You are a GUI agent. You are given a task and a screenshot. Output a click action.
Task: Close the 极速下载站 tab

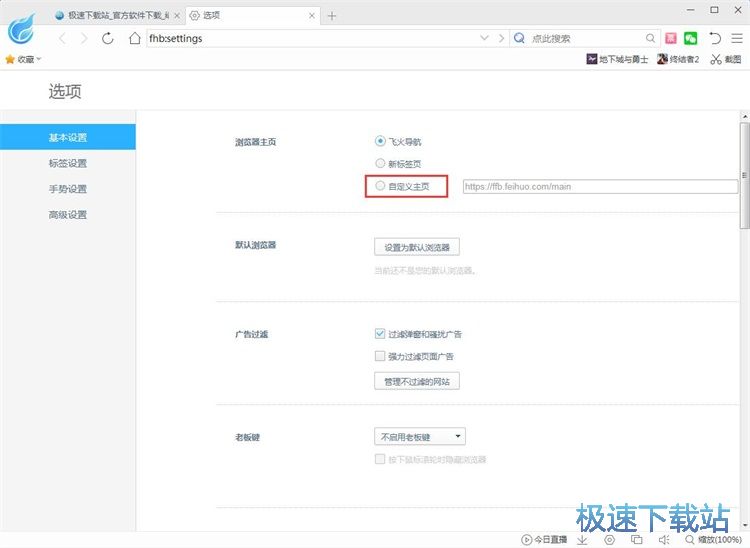[x=177, y=16]
